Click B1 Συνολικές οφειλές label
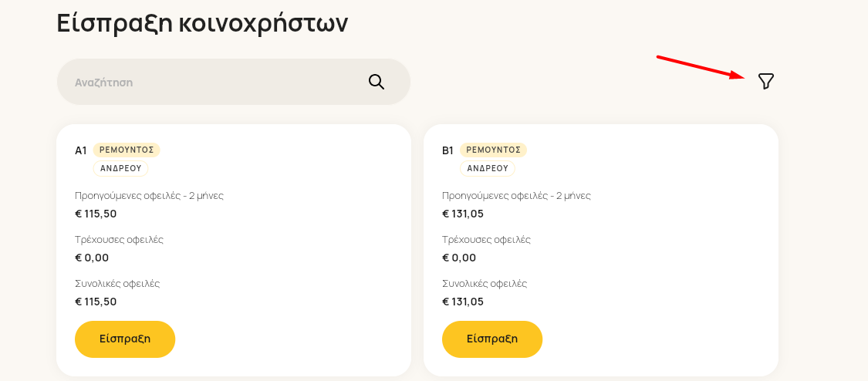 (485, 284)
